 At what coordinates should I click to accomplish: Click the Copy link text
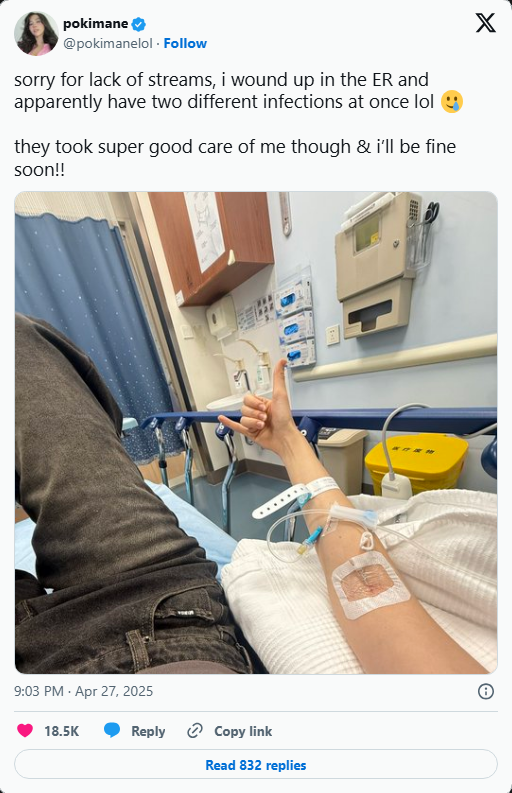(243, 731)
